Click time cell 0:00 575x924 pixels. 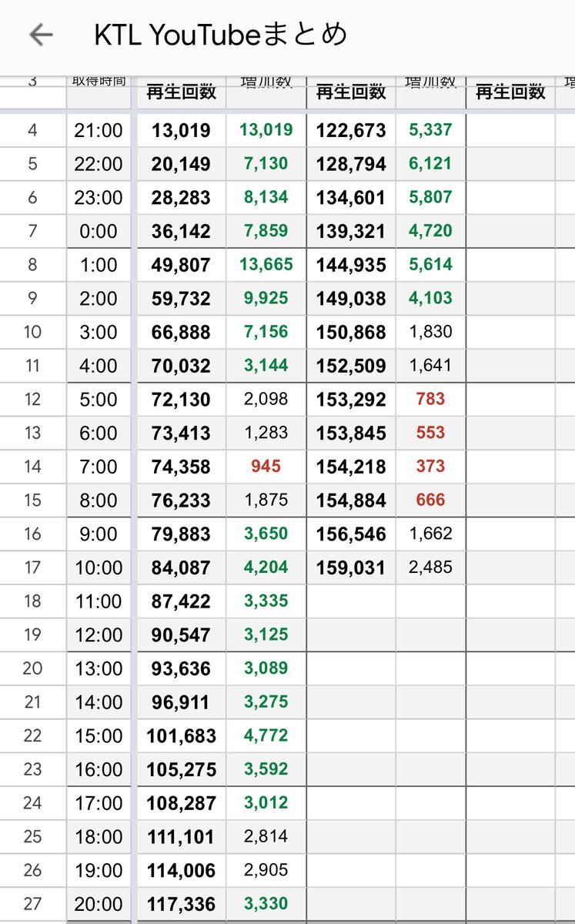click(x=99, y=231)
